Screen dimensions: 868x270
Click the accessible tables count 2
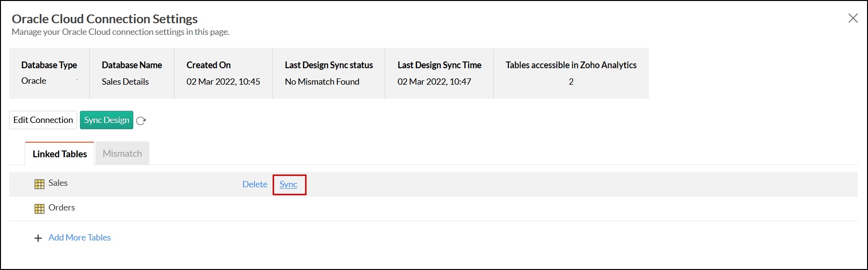pyautogui.click(x=571, y=82)
